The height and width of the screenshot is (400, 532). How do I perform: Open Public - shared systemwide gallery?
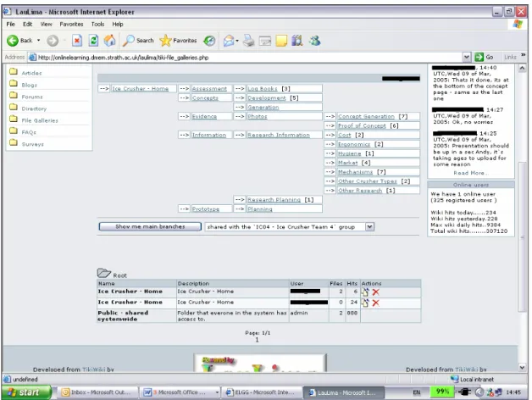coord(123,316)
